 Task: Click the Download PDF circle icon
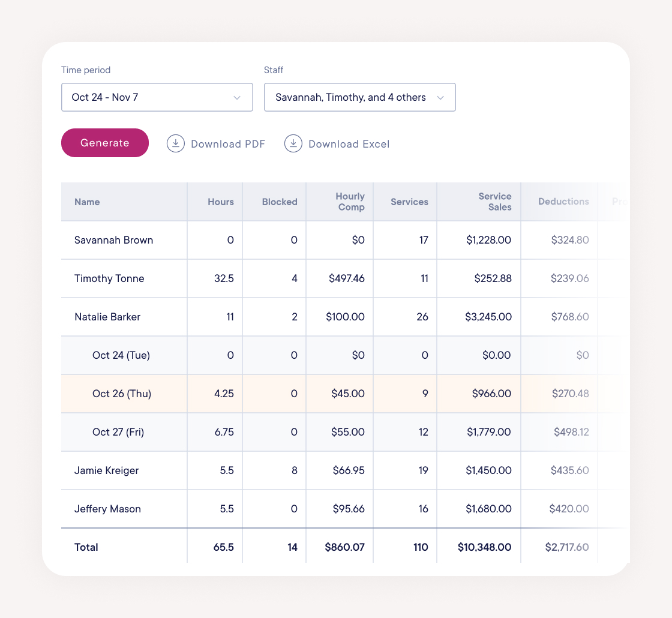point(176,143)
